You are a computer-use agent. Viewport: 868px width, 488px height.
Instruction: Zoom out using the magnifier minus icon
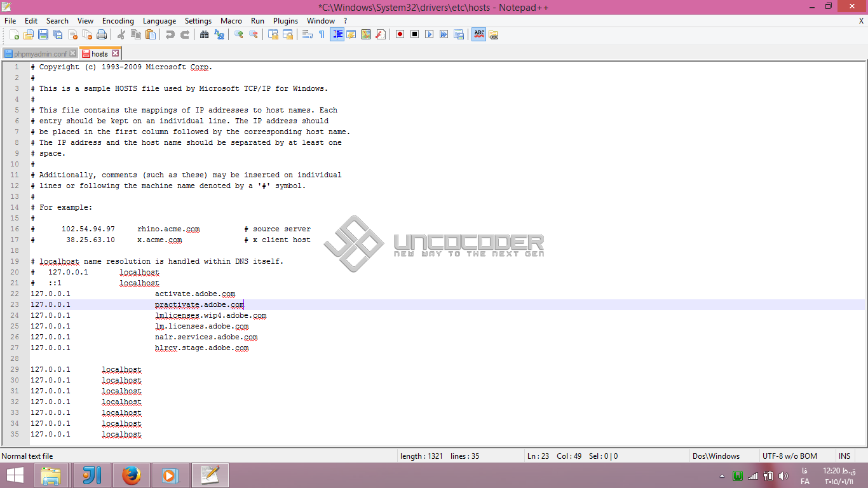[253, 34]
